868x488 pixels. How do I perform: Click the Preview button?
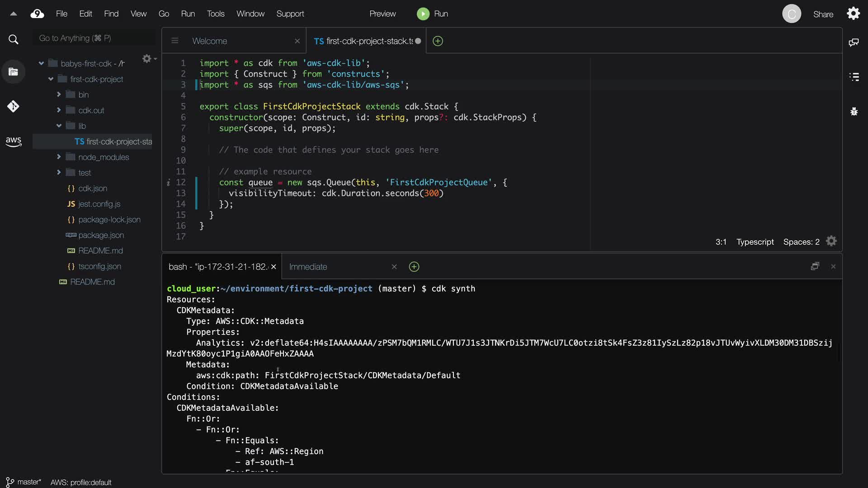coord(382,14)
